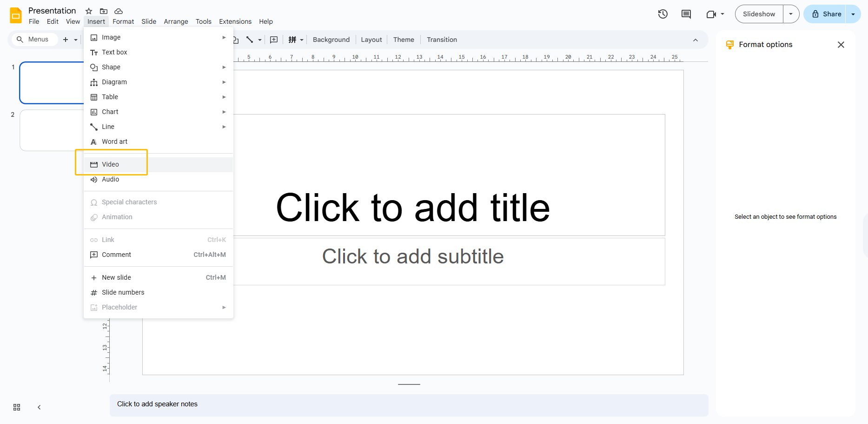Collapse the toolbar with the chevron
Screen dimensions: 868x424
point(696,40)
